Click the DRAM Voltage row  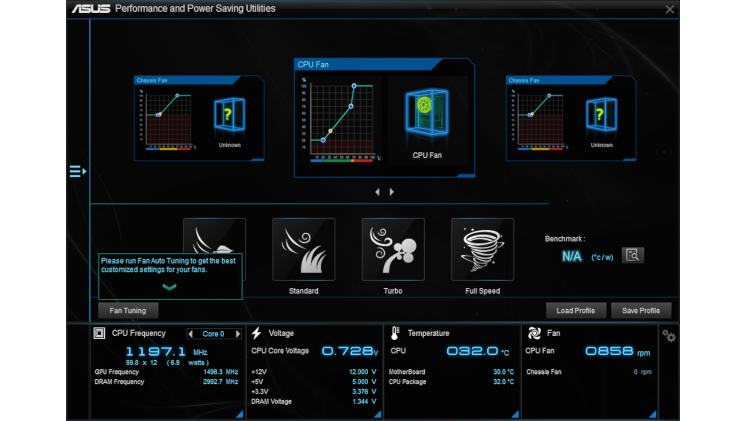click(x=314, y=401)
